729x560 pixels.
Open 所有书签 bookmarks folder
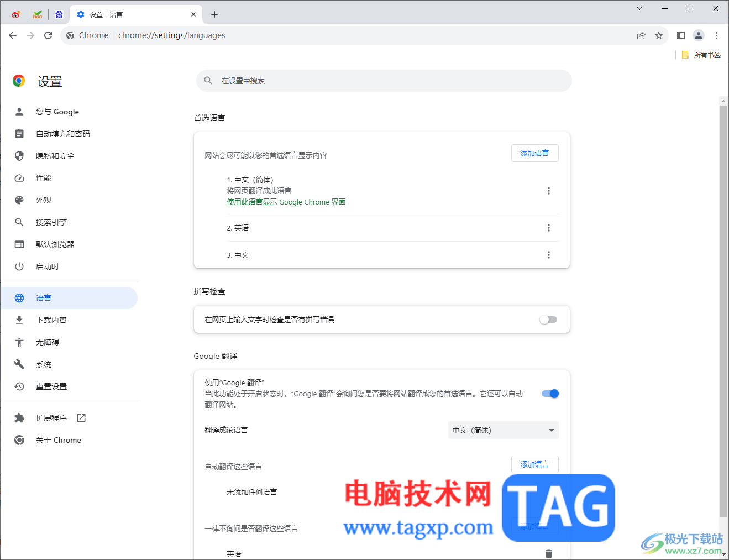click(x=701, y=55)
